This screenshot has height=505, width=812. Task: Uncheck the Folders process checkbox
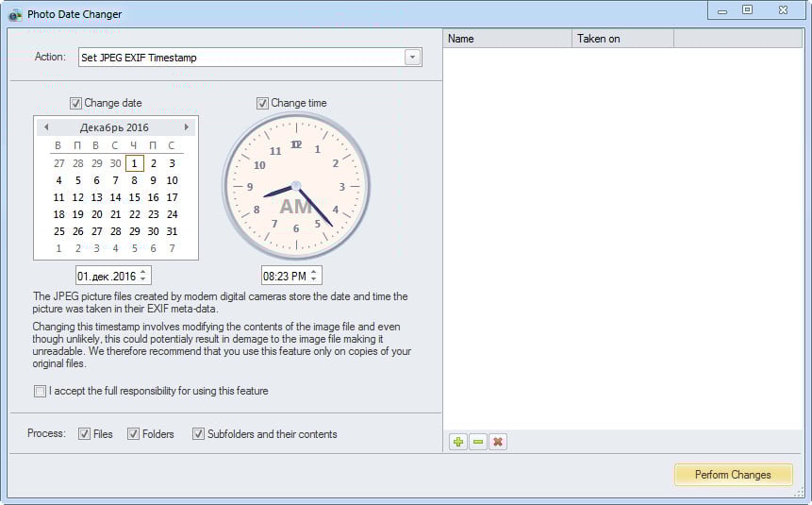pyautogui.click(x=133, y=434)
